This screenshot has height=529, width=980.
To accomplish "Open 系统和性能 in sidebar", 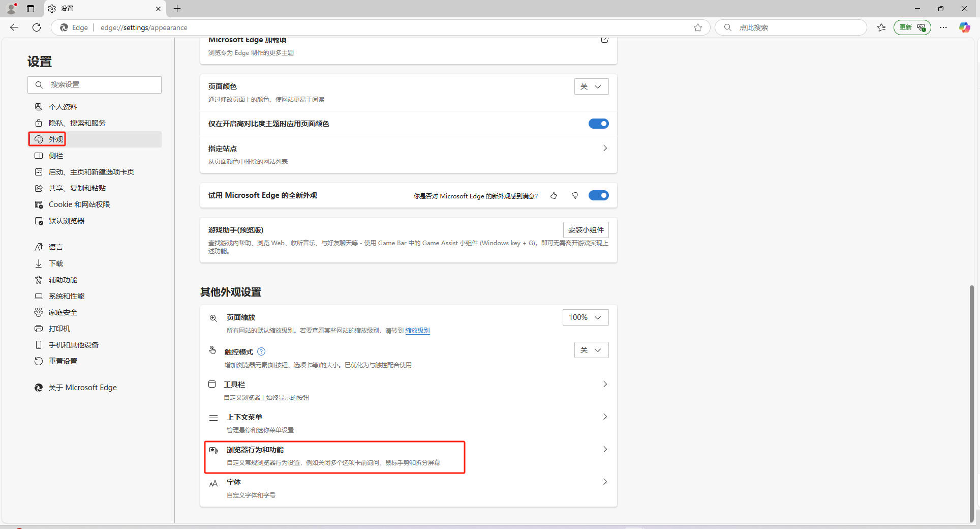I will click(95, 296).
